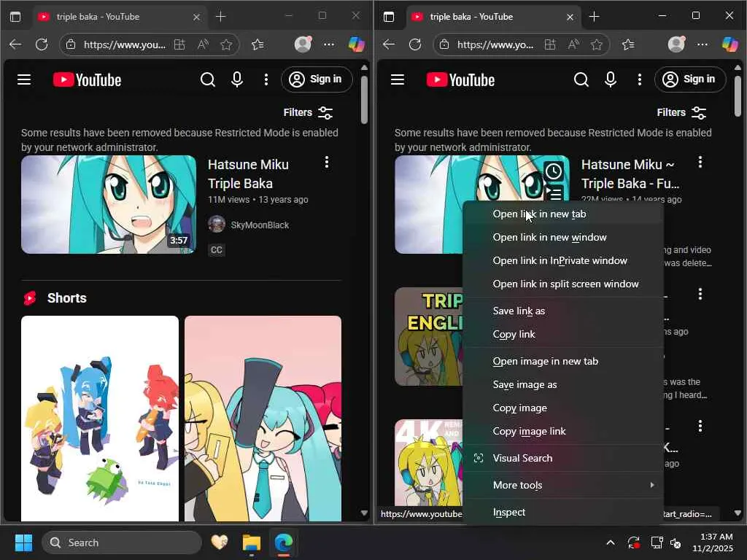Go back in left browser window

(x=15, y=44)
